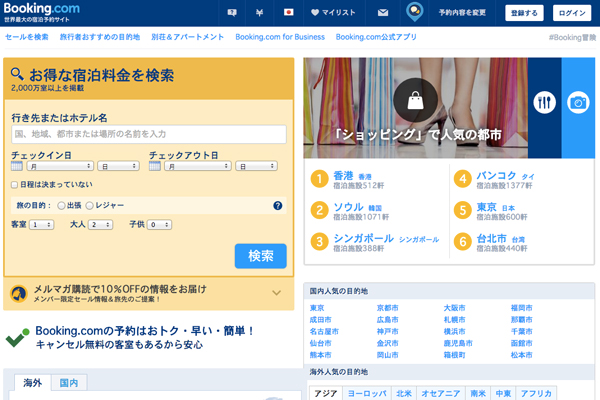Open check-out day dropdown
This screenshot has height=400, width=600.
tap(256, 166)
